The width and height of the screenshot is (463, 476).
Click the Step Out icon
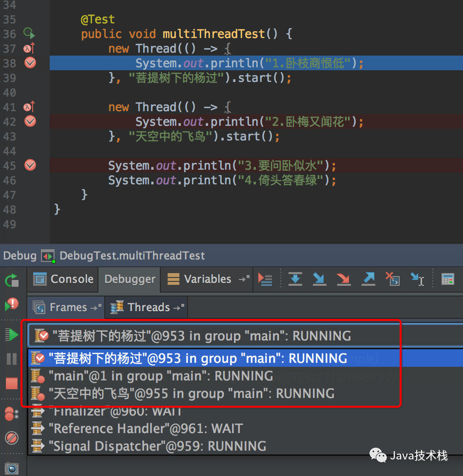click(x=368, y=279)
